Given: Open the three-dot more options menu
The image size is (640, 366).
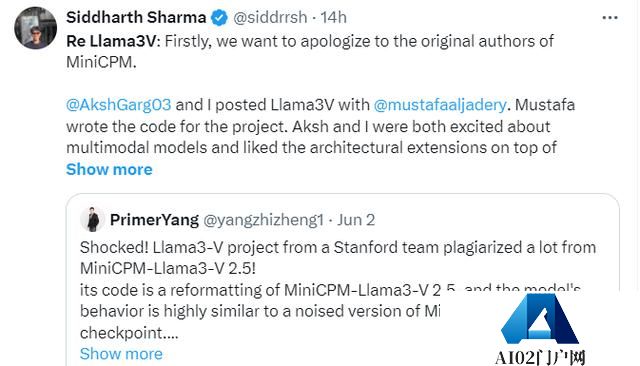Looking at the screenshot, I should pyautogui.click(x=610, y=18).
